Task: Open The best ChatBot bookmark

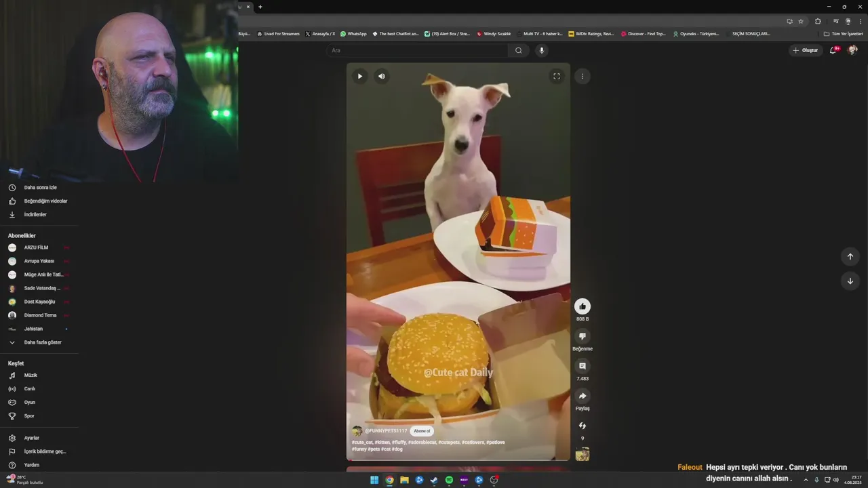Action: [x=395, y=33]
